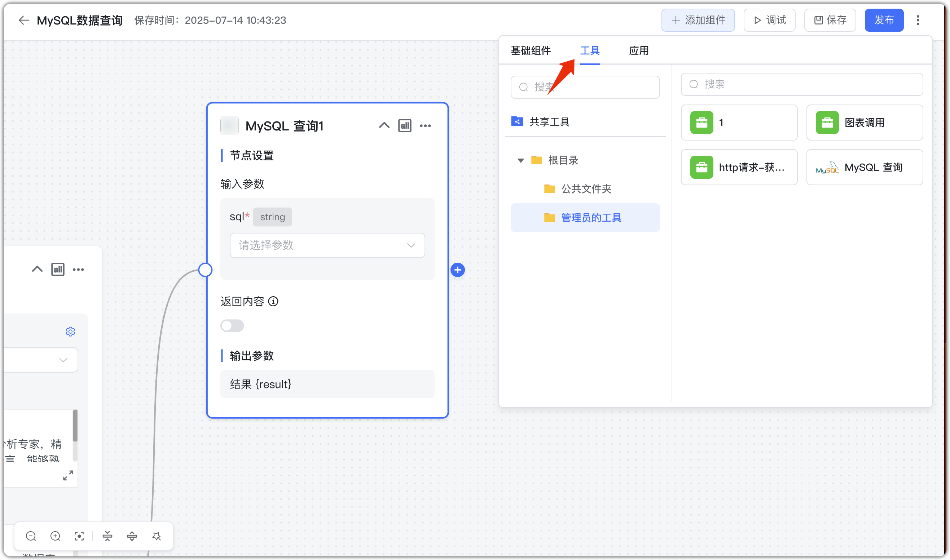Image resolution: width=950 pixels, height=560 pixels.
Task: Add the 图表调用 tool card
Action: (864, 123)
